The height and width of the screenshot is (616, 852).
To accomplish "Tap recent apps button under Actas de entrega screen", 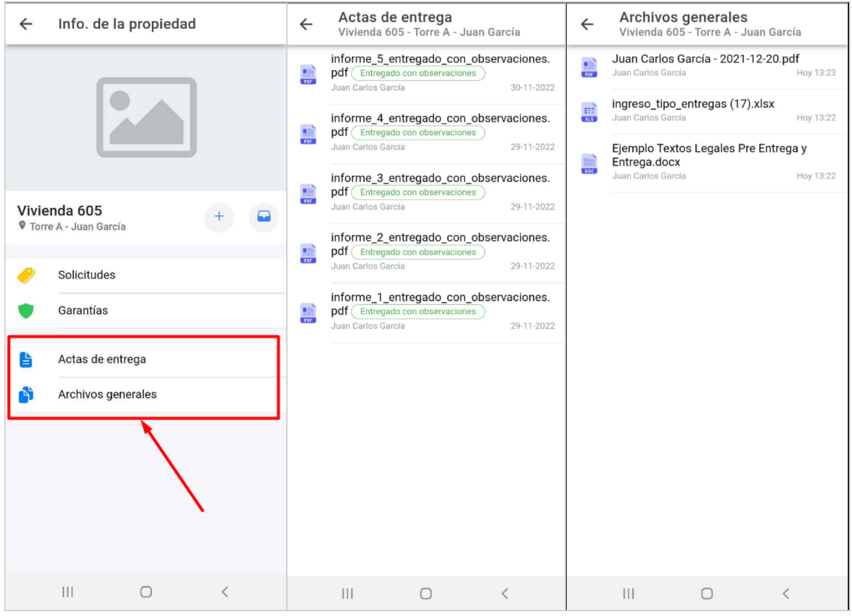I will 348,594.
